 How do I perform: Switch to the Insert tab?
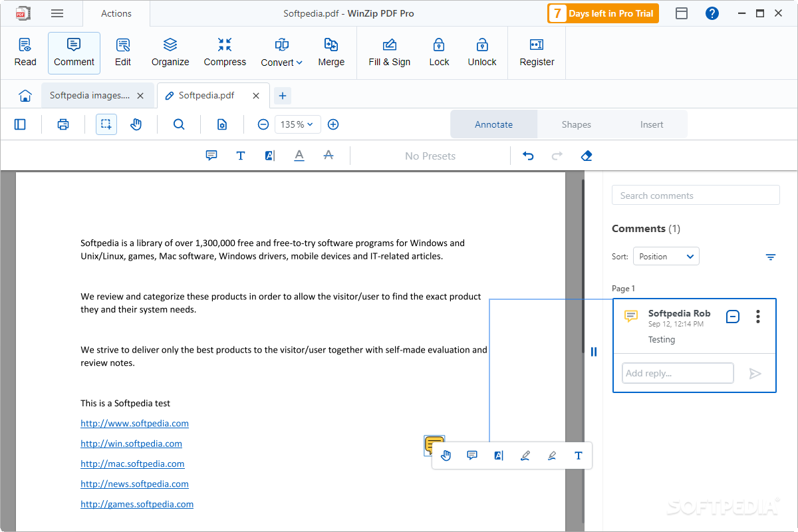coord(652,124)
